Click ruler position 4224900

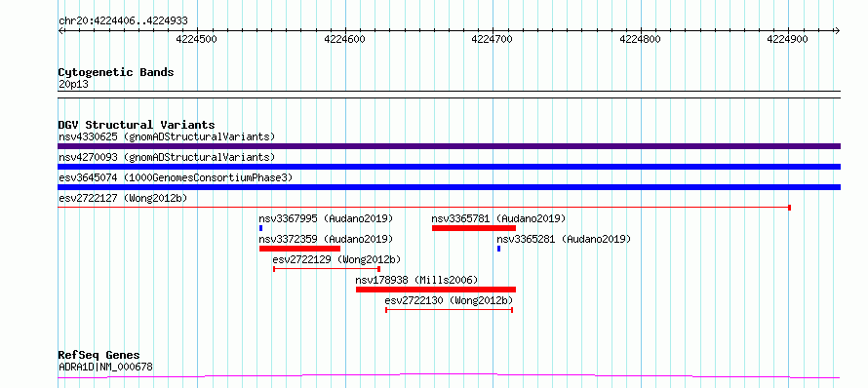point(788,39)
